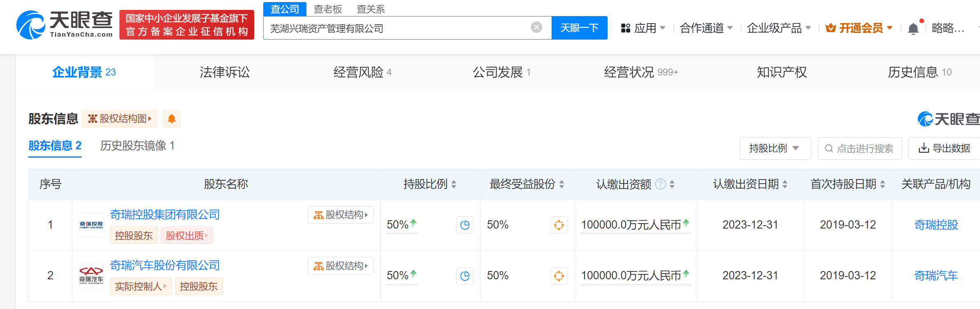Sort by 认缴出资日期 column
Image resolution: width=980 pixels, height=309 pixels.
(x=785, y=184)
